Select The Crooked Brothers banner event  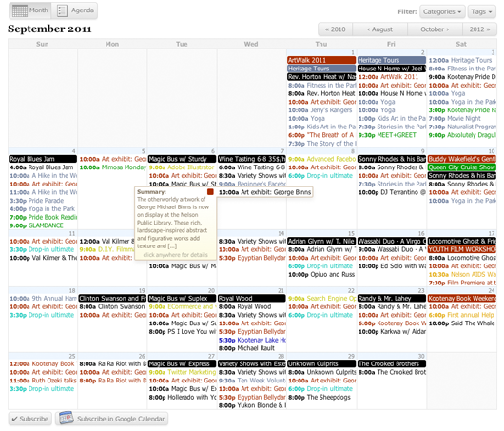pos(392,363)
